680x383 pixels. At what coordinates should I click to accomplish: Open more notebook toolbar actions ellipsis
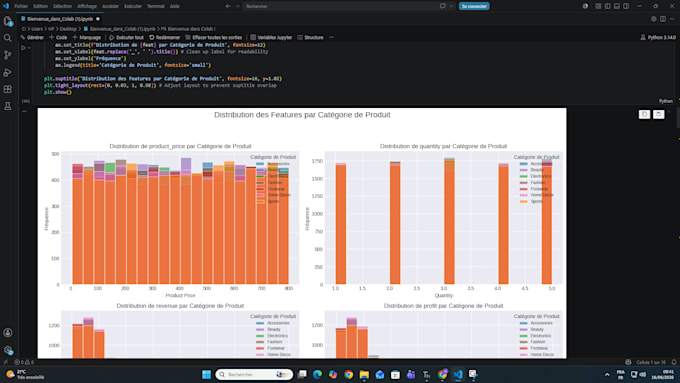click(331, 37)
